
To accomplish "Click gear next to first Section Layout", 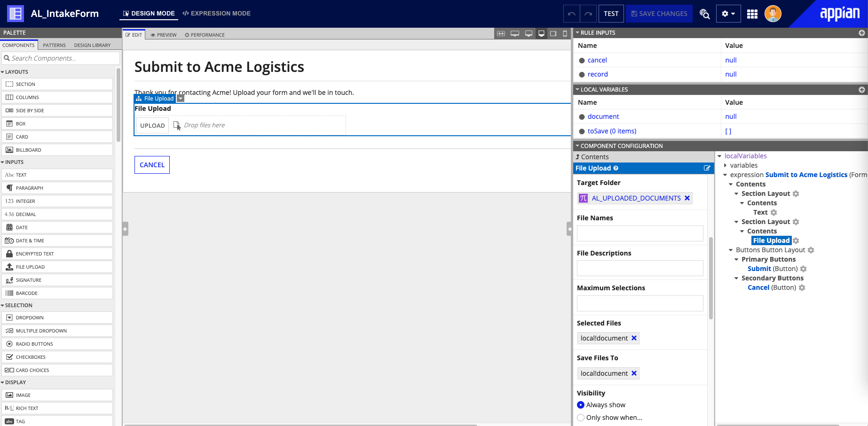I will click(796, 194).
